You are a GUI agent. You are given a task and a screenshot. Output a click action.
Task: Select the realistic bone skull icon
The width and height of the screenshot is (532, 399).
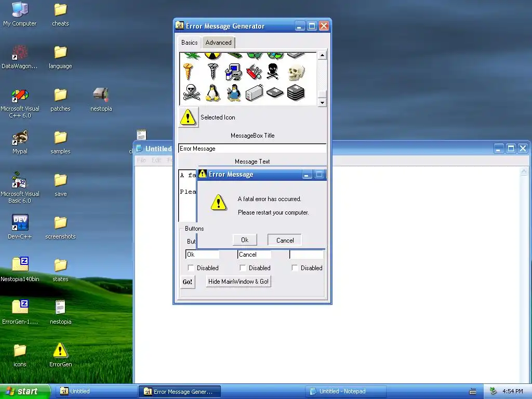(296, 72)
